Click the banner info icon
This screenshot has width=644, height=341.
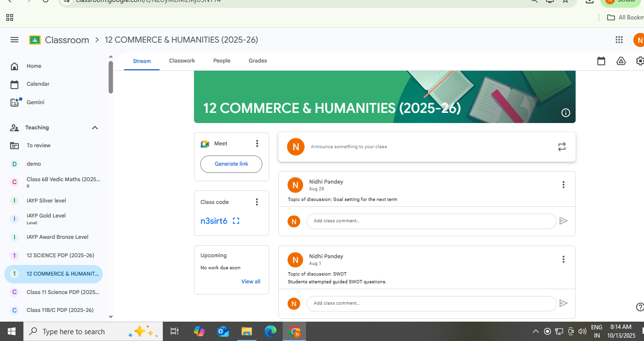point(565,113)
